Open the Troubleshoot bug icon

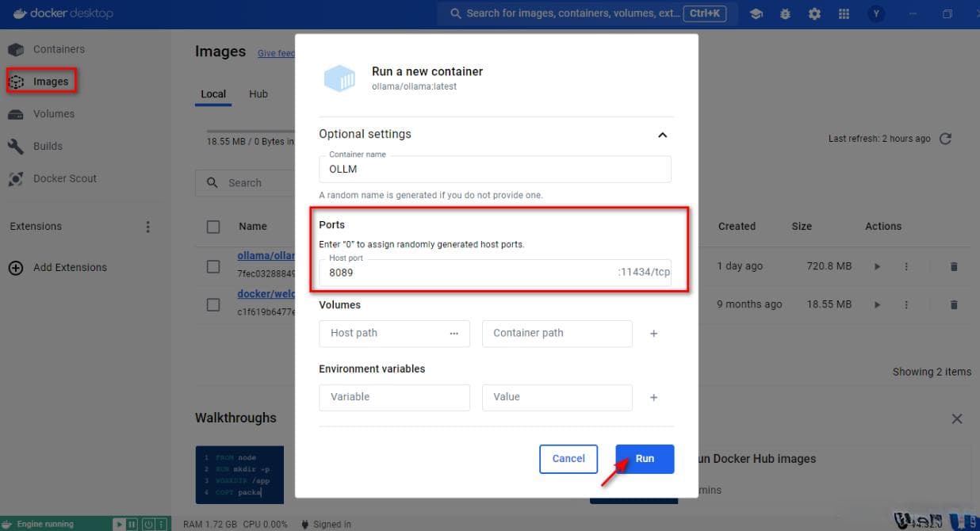pos(785,13)
